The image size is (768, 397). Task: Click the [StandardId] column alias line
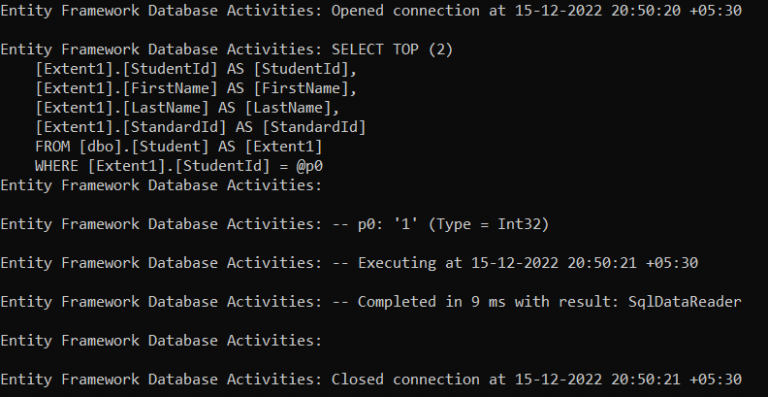click(201, 127)
